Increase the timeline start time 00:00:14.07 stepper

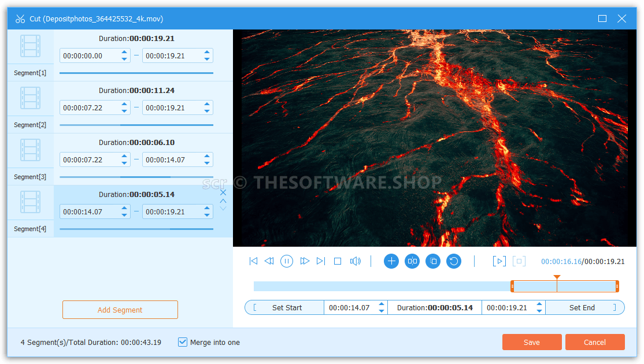click(x=382, y=304)
